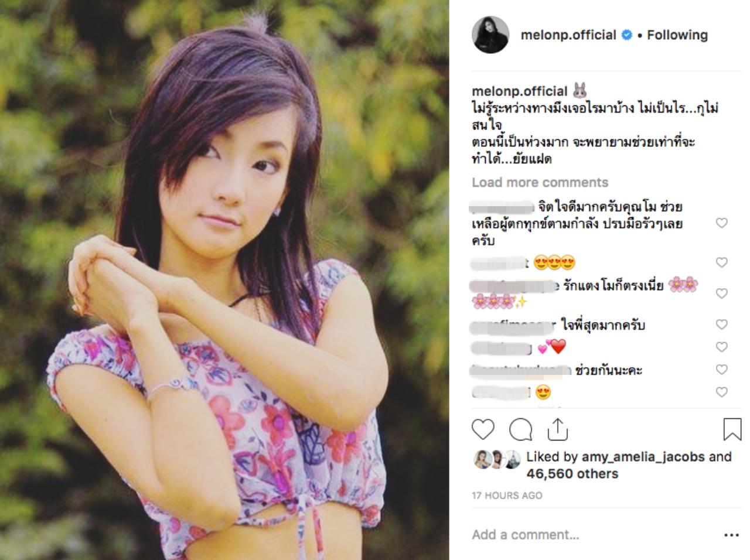
Task: Expand Load more comments
Action: click(540, 182)
